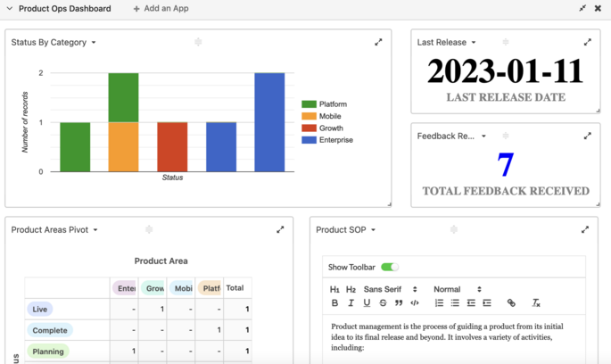This screenshot has width=611, height=364.
Task: Apply Heading 1 style
Action: (334, 289)
